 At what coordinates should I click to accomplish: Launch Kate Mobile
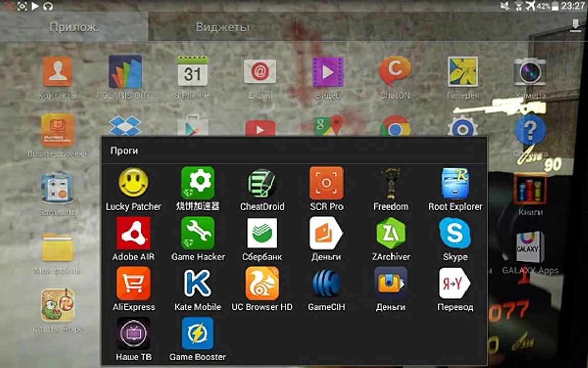pos(198,284)
